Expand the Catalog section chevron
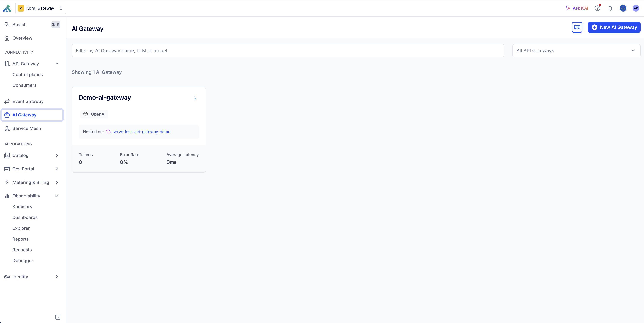The image size is (644, 323). pyautogui.click(x=57, y=155)
